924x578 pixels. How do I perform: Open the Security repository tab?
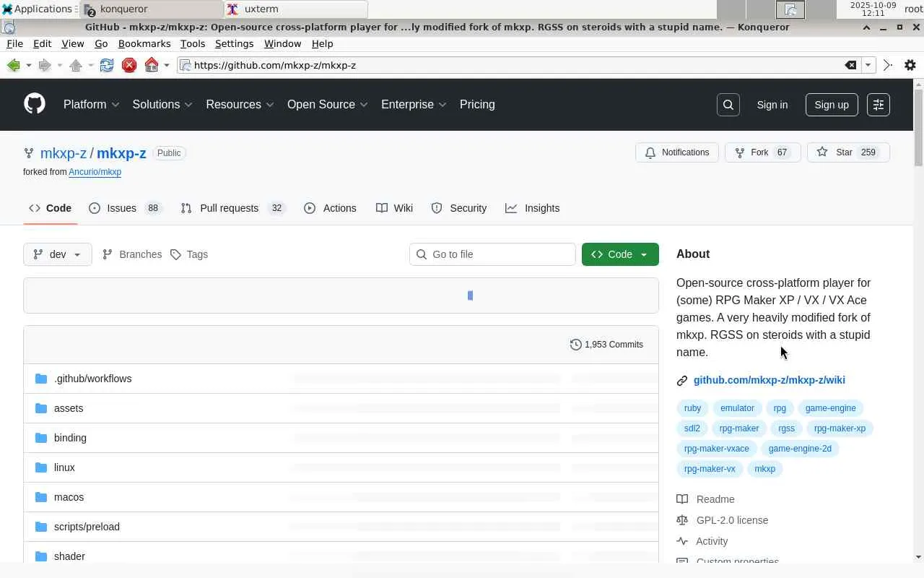[459, 208]
